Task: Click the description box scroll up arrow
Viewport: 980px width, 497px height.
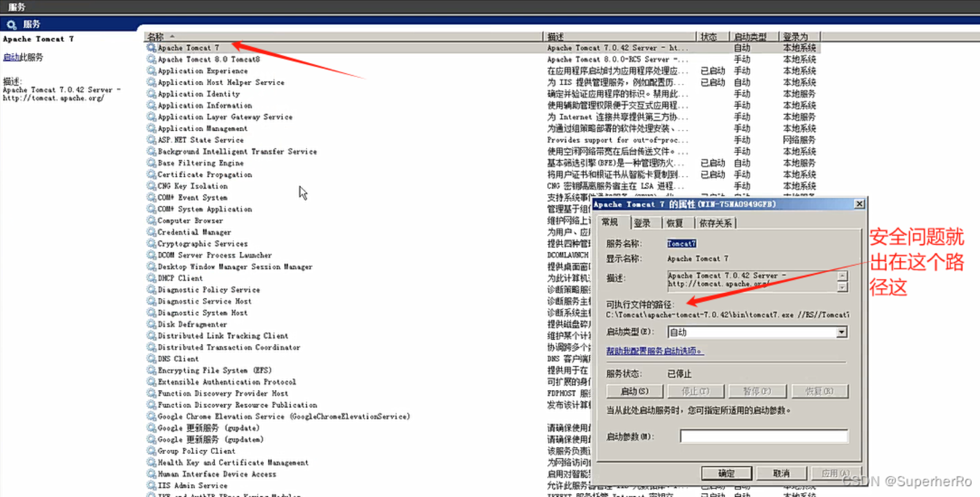Action: click(x=842, y=276)
